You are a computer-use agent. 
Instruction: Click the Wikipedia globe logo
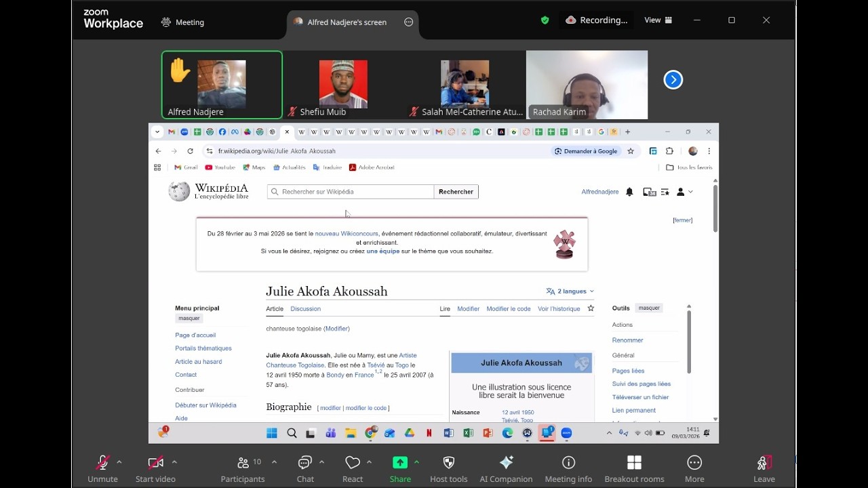click(179, 192)
